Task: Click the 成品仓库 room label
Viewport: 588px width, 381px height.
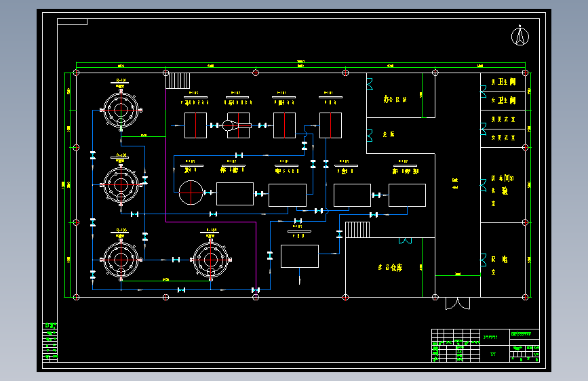Action: [x=390, y=267]
